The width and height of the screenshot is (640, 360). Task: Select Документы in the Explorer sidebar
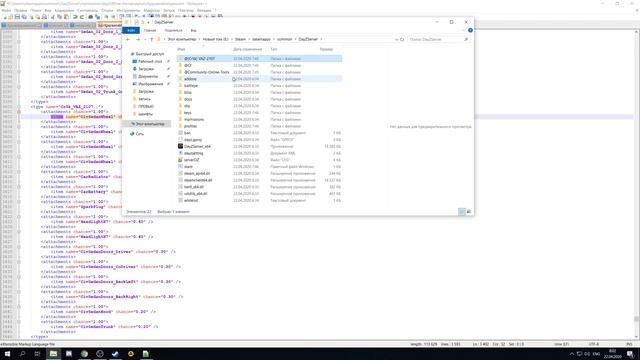coord(148,76)
